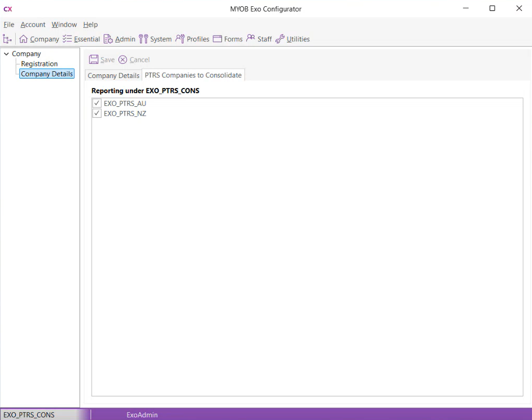
Task: Click the Utilities toolbar label
Action: pos(298,39)
